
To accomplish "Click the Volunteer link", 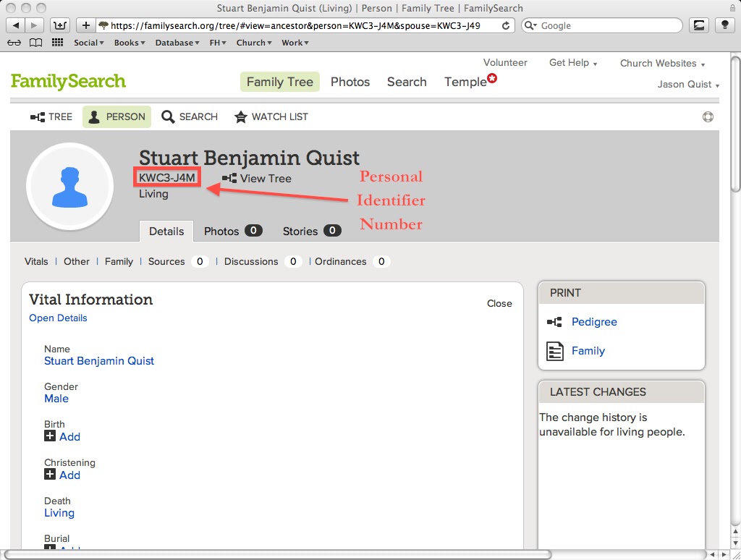I will click(x=505, y=62).
